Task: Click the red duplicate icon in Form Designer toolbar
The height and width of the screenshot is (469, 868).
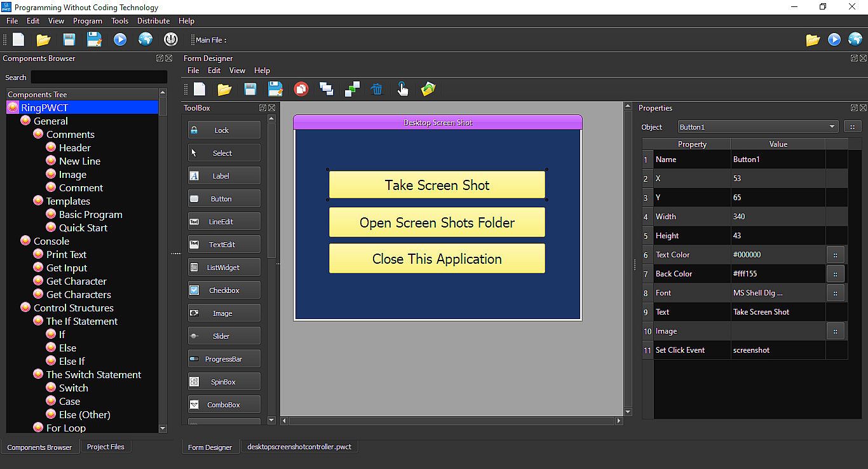Action: tap(301, 89)
